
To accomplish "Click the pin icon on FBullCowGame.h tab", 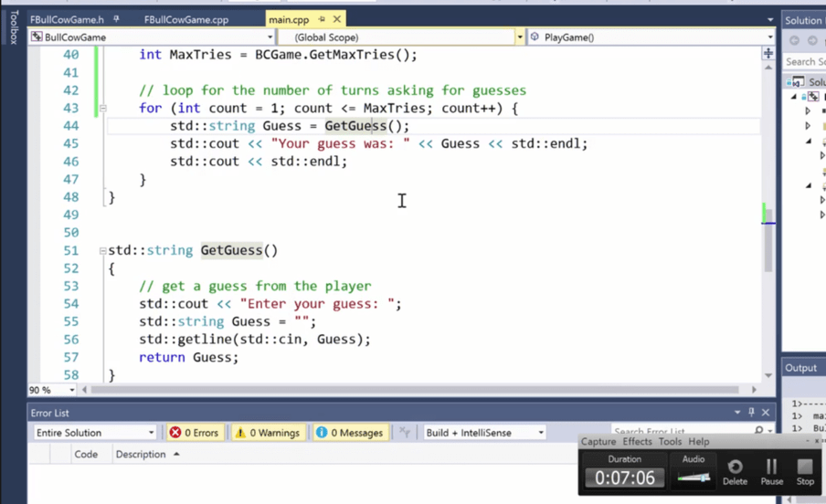I will click(x=116, y=19).
